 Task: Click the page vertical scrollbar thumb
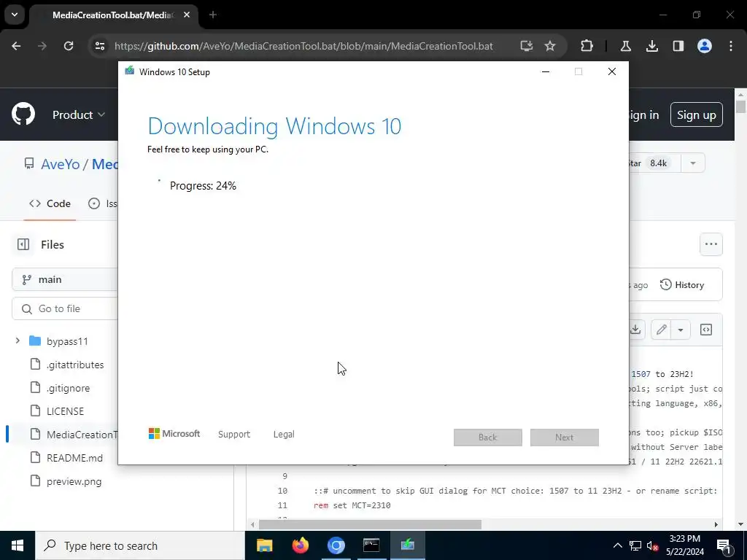[740, 106]
